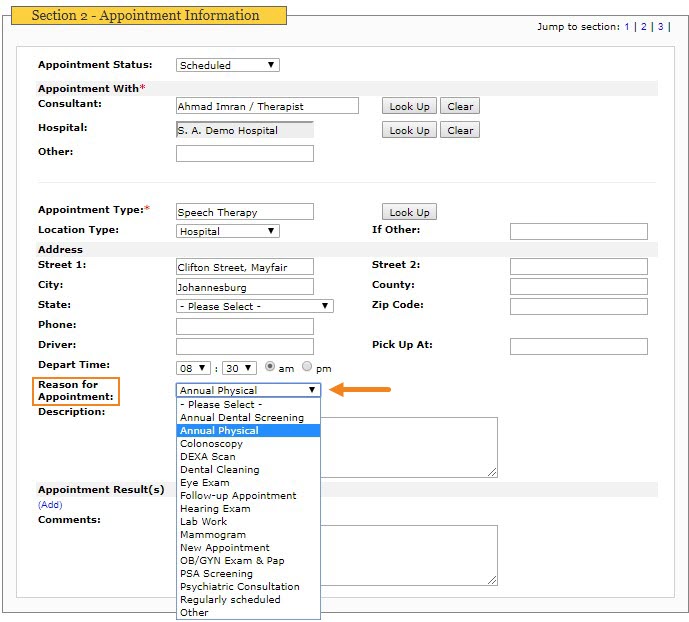Clear the Hospital field
The width and height of the screenshot is (689, 622).
[460, 130]
